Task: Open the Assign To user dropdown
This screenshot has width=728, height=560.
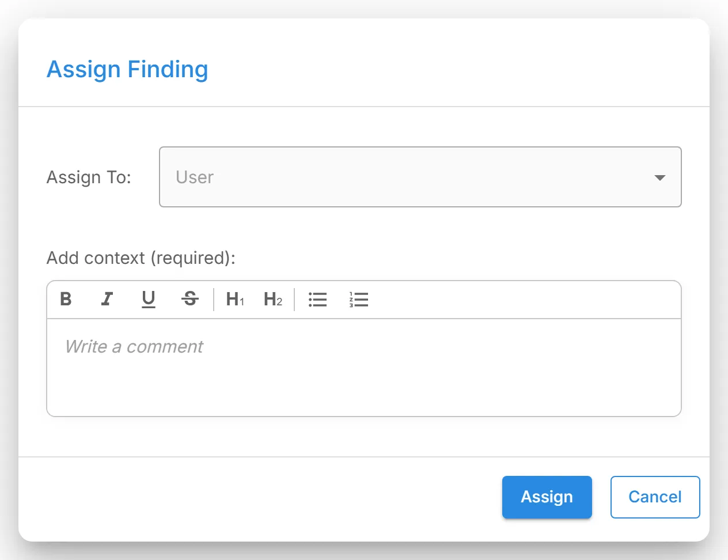Action: pos(420,177)
